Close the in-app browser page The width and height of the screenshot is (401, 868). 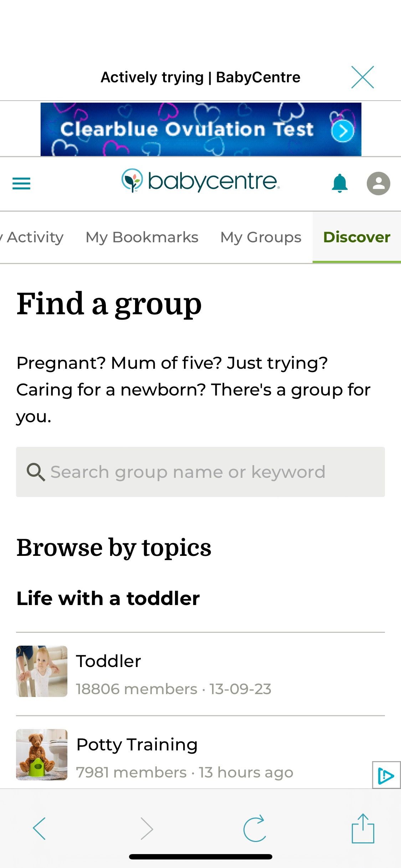tap(363, 77)
